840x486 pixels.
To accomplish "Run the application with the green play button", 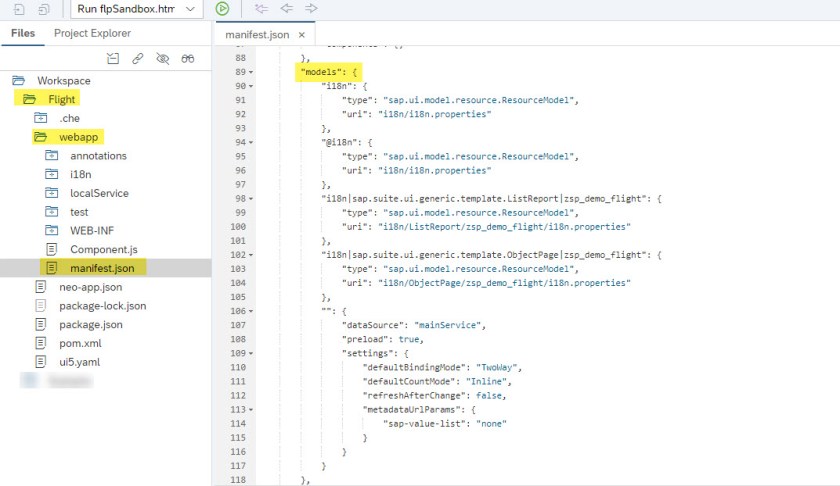I will [222, 9].
